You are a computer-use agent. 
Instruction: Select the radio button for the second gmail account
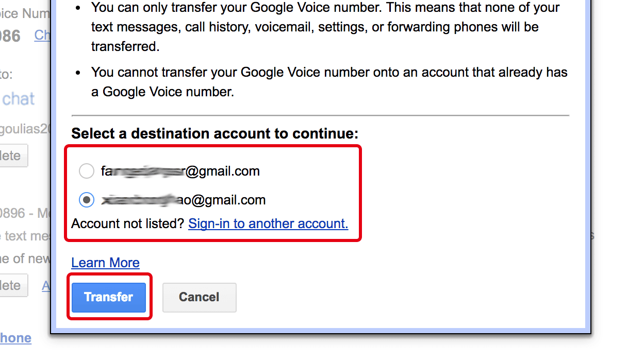click(87, 200)
